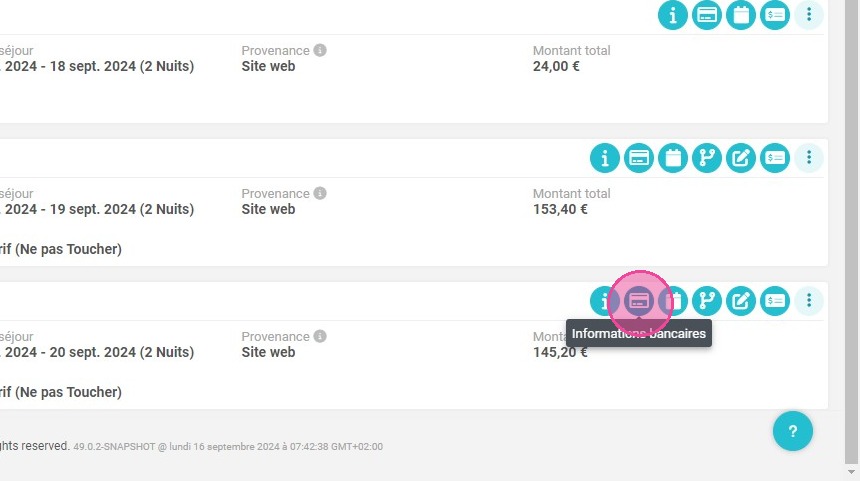Expand three-dots menu of the 24,00 € reservation
The width and height of the screenshot is (860, 481).
[809, 15]
